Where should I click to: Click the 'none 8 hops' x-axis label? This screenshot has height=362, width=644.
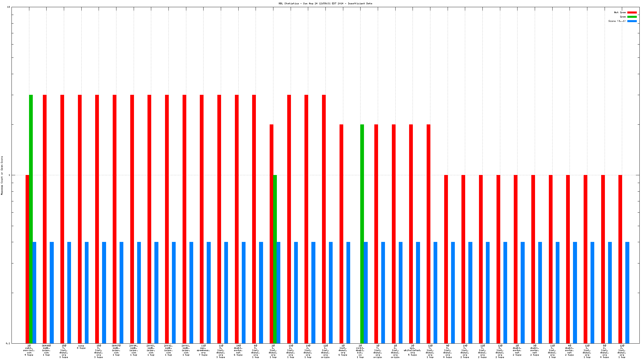click(x=81, y=347)
